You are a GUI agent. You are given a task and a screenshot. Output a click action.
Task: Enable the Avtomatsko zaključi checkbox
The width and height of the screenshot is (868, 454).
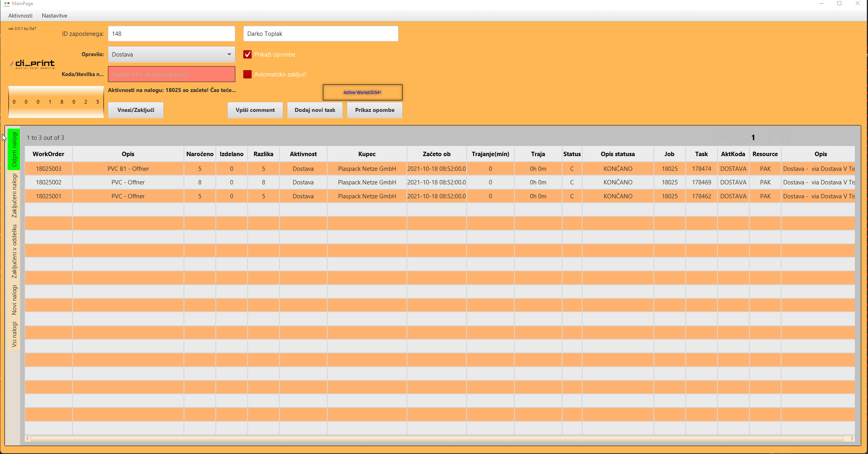(x=247, y=74)
